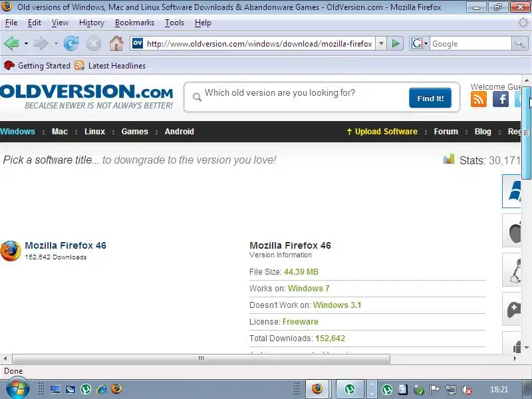Open the Bookmarks menu
The image size is (532, 399).
(x=134, y=23)
